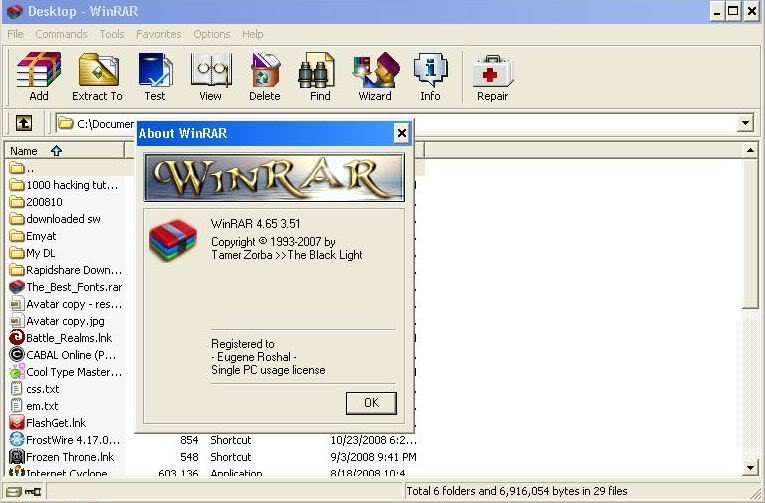Viewport: 765px width, 503px height.
Task: Select the 1000 hacking tut folder
Action: [x=66, y=185]
